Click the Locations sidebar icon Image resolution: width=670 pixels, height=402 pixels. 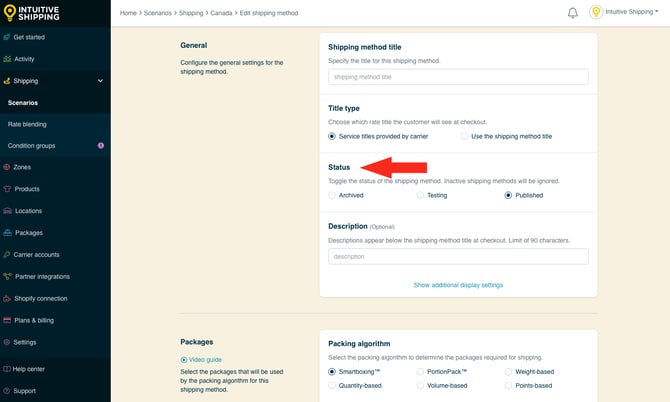pos(7,211)
